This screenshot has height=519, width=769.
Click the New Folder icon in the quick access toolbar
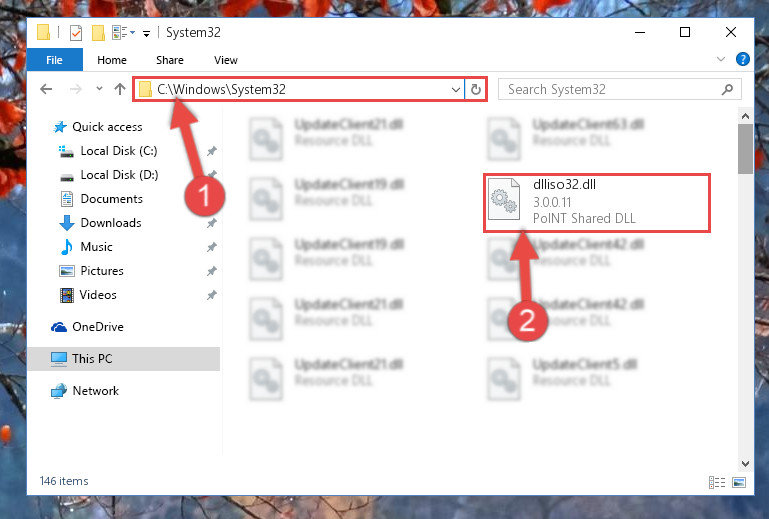[x=98, y=33]
